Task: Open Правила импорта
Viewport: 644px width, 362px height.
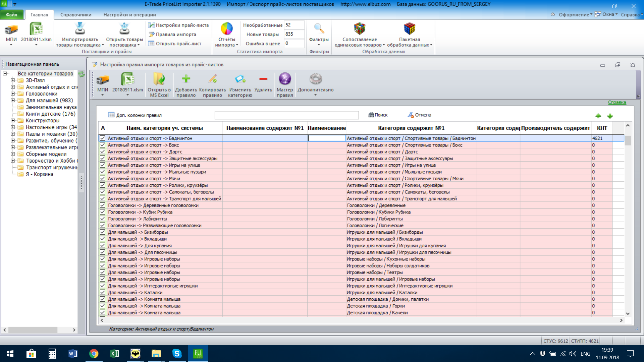Action: (x=172, y=35)
